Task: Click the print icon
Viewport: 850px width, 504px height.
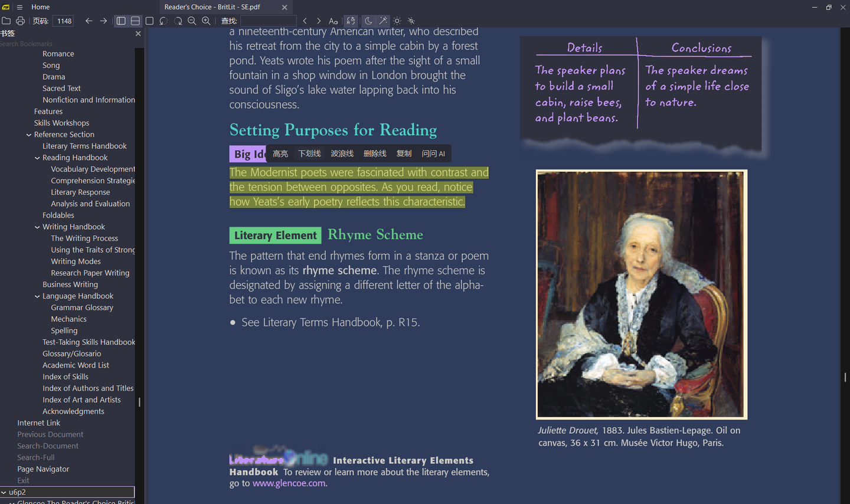Action: click(21, 21)
